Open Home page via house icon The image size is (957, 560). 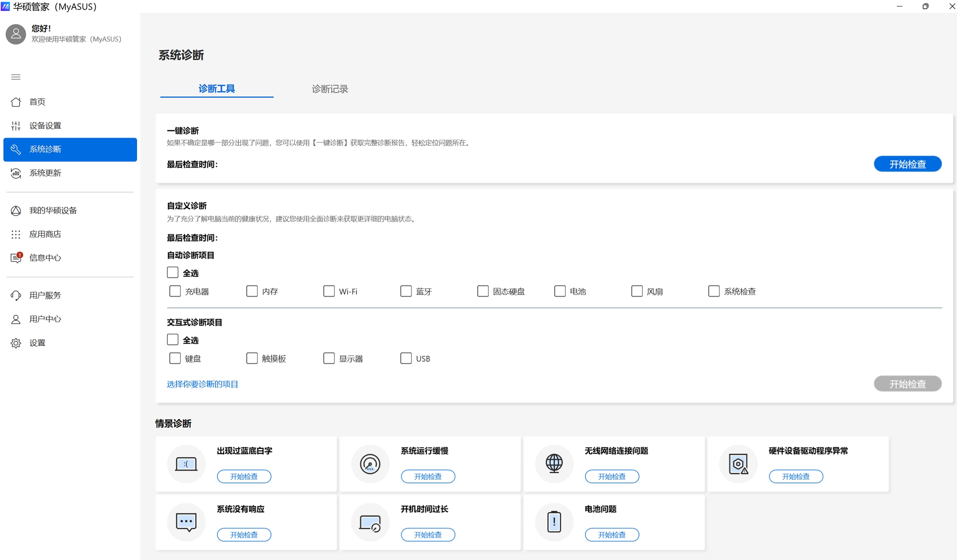coord(16,102)
